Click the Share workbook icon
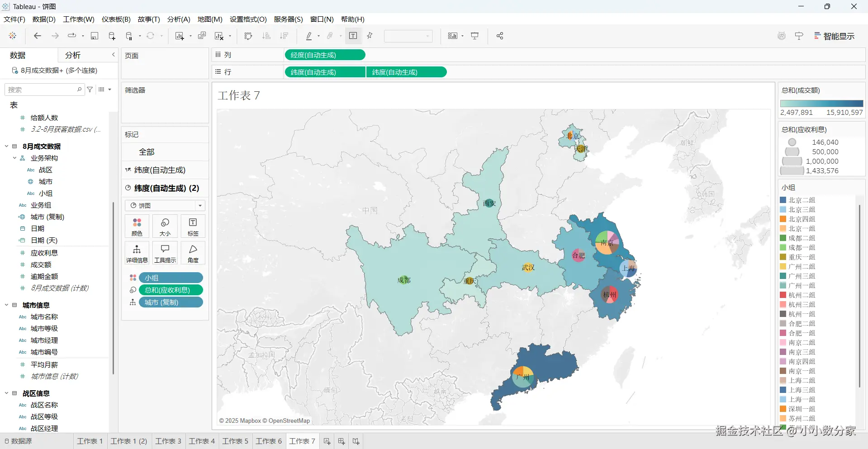The image size is (868, 449). click(x=500, y=36)
